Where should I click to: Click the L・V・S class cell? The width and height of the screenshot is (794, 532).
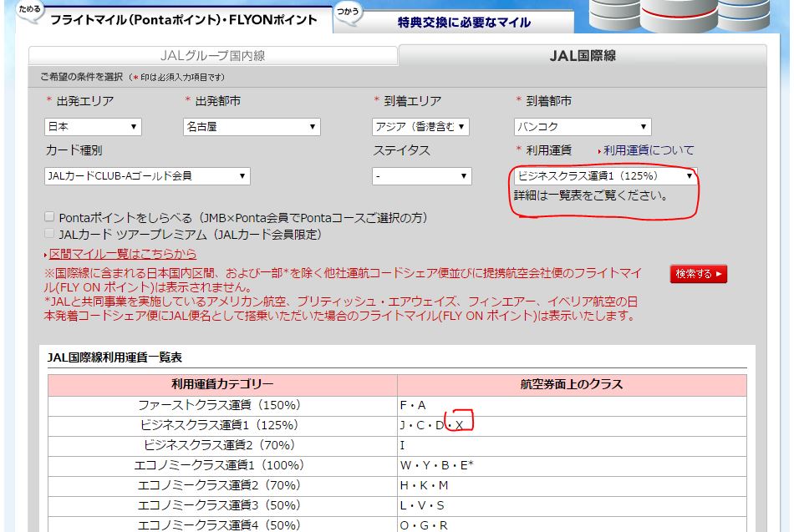tap(572, 506)
